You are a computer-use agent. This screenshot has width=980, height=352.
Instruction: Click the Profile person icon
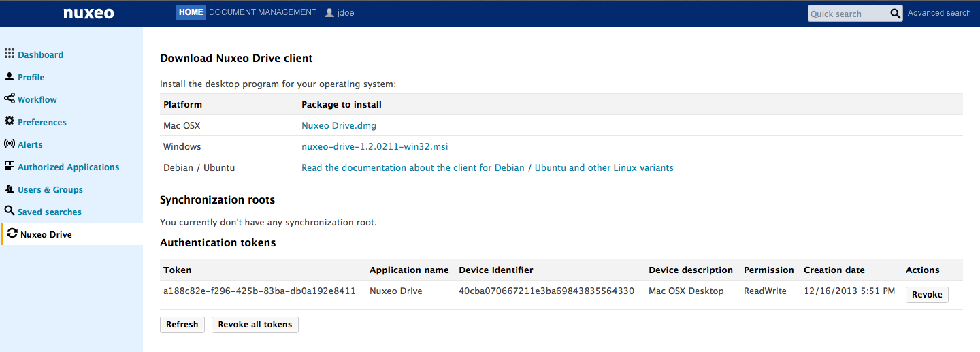pos(10,76)
